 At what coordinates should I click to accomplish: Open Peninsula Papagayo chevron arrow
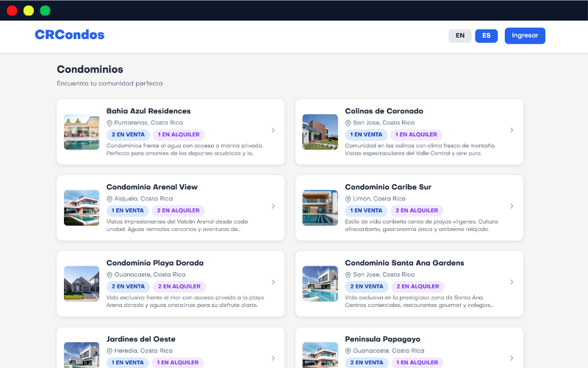(x=512, y=358)
